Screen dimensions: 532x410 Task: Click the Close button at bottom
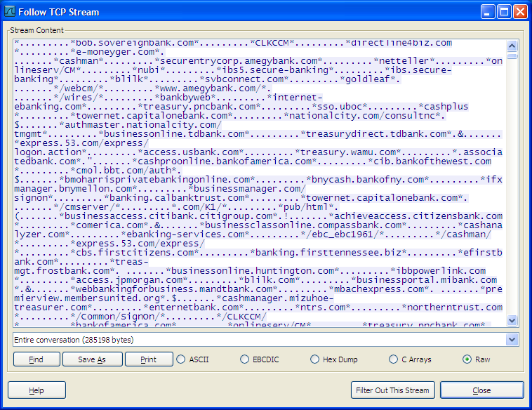coord(482,390)
